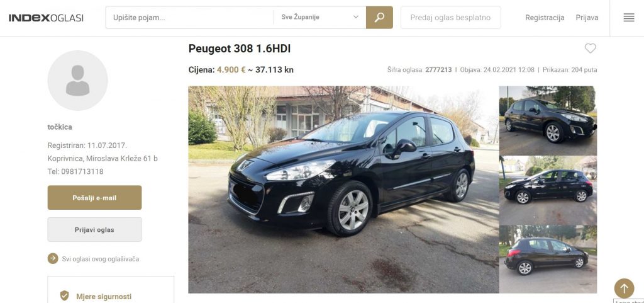
Task: Click the INDEX OGLASI logo
Action: tap(46, 18)
